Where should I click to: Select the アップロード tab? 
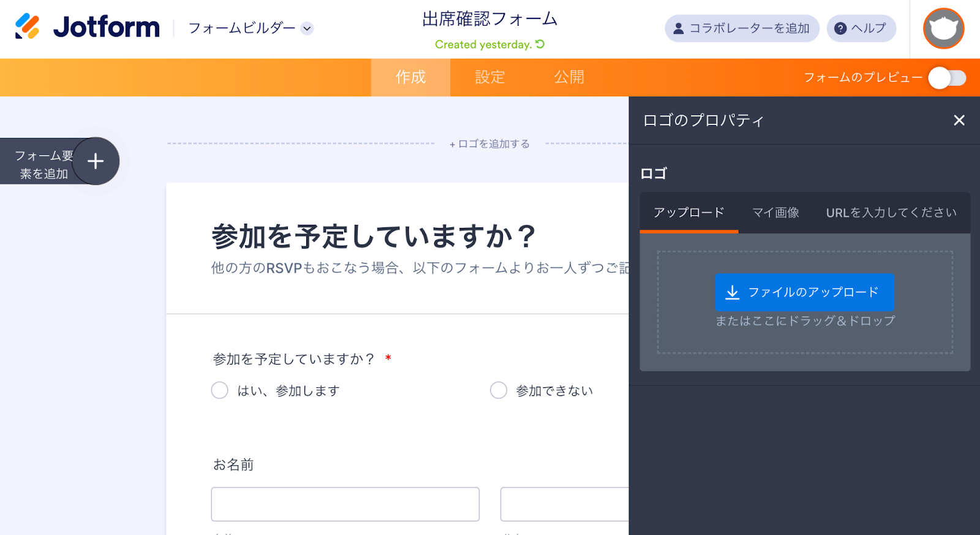coord(689,213)
